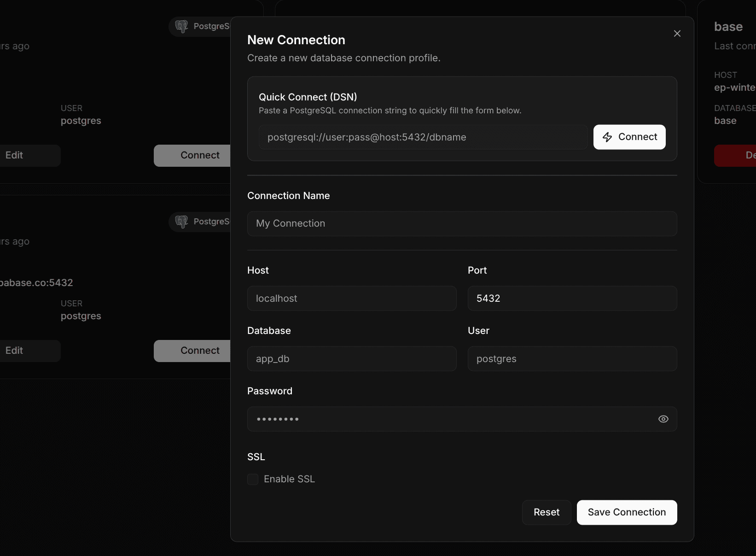The image size is (756, 556).
Task: Click the lightning bolt Quick Connect icon
Action: tap(607, 137)
